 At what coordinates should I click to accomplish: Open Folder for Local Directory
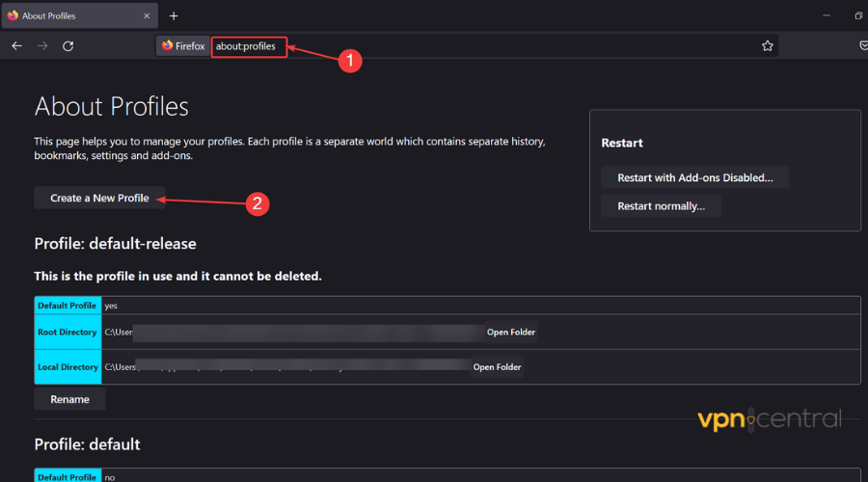(x=497, y=367)
